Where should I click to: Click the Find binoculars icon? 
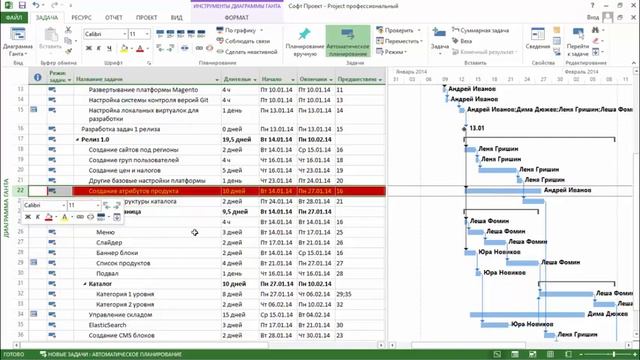[x=595, y=30]
